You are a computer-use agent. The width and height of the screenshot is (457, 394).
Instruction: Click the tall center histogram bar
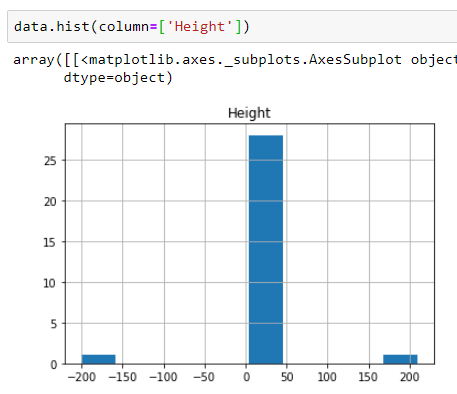(266, 249)
